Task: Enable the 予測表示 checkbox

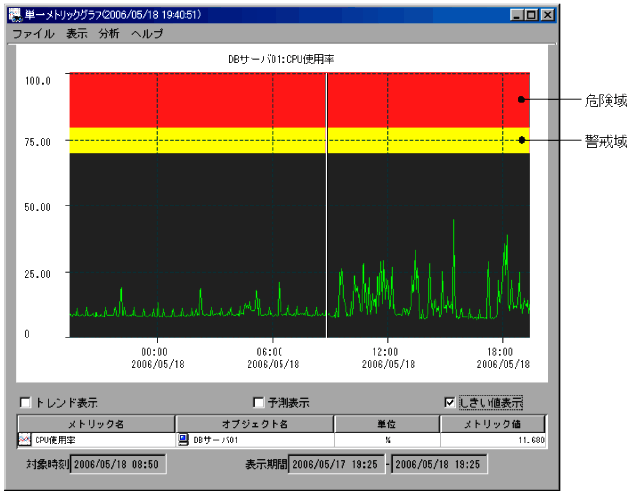Action: (x=259, y=403)
